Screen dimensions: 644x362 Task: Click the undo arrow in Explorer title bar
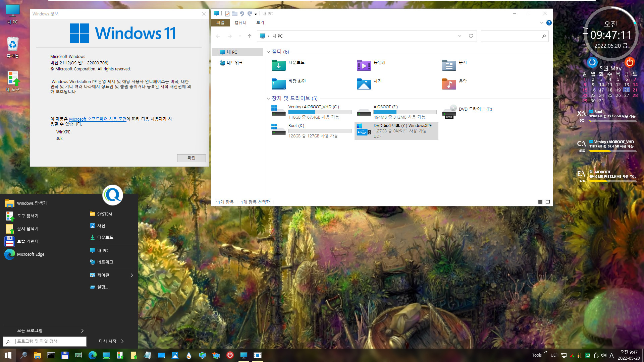[x=242, y=14]
